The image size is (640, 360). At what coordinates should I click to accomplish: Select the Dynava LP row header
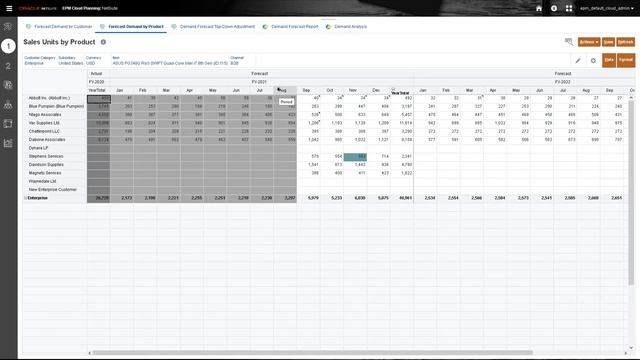click(55, 148)
